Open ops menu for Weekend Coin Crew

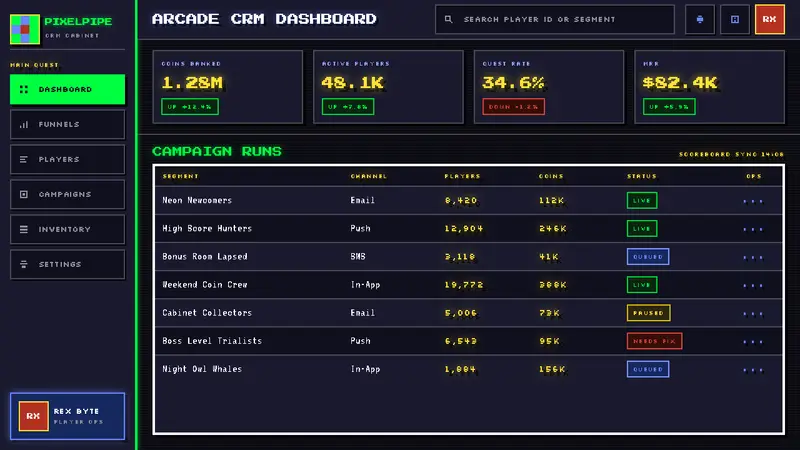pos(753,285)
